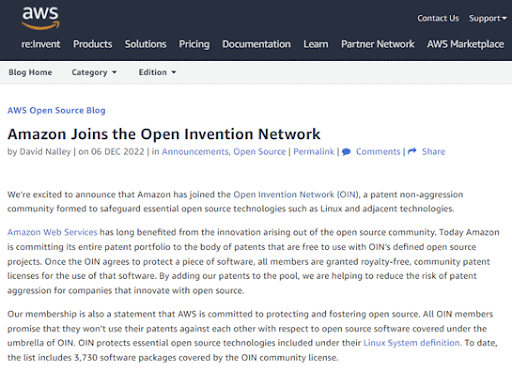Open the re:Invent menu item
Viewport: 512px width, 372px height.
41,44
